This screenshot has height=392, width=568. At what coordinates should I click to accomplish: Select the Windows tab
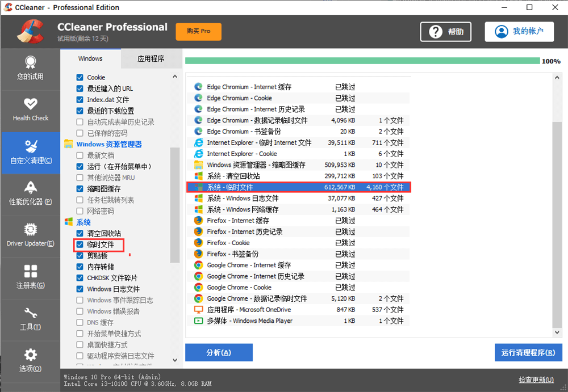[91, 58]
